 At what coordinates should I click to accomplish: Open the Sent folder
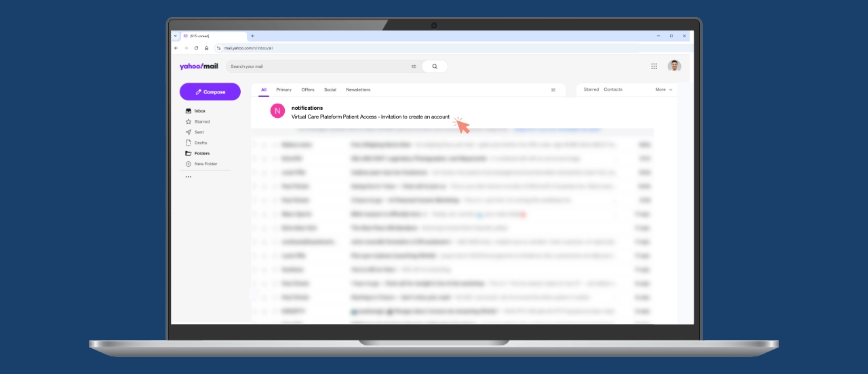199,132
